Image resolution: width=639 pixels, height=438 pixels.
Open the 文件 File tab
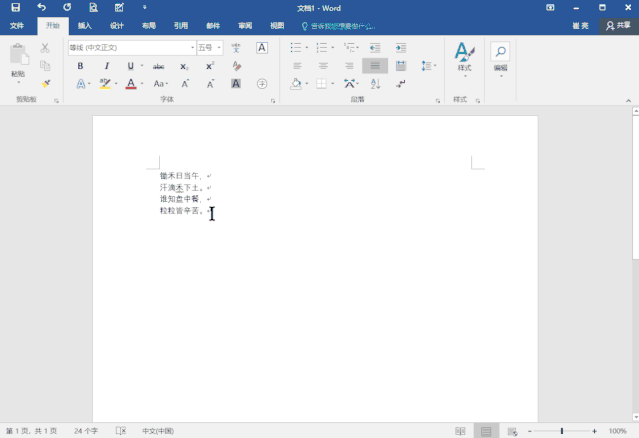(17, 26)
